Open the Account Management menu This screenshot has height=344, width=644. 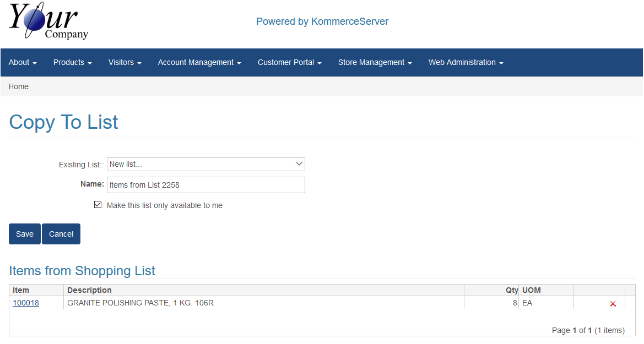(x=199, y=63)
